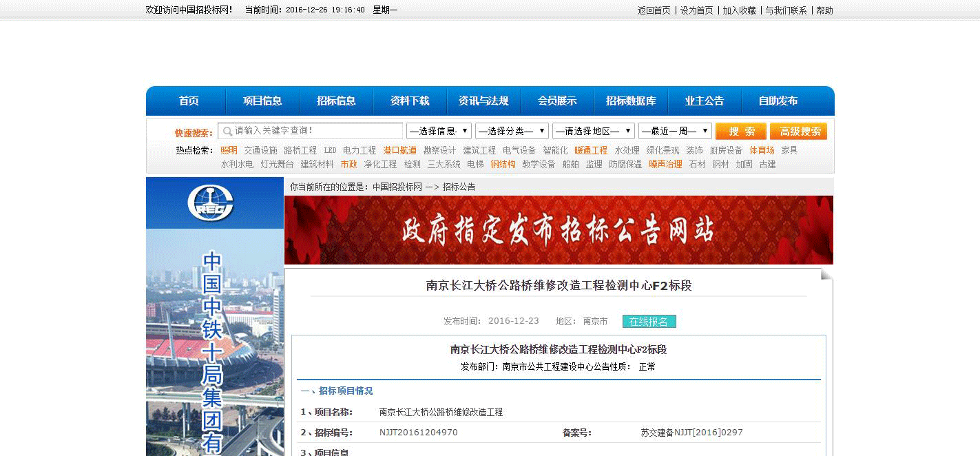
Task: Click the 电梯 hot search keyword
Action: point(475,165)
